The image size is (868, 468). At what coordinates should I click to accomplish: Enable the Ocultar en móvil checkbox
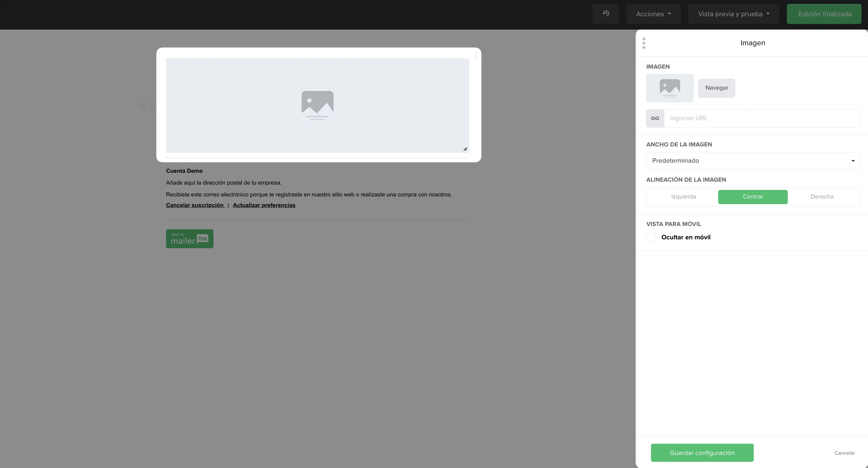pos(651,237)
